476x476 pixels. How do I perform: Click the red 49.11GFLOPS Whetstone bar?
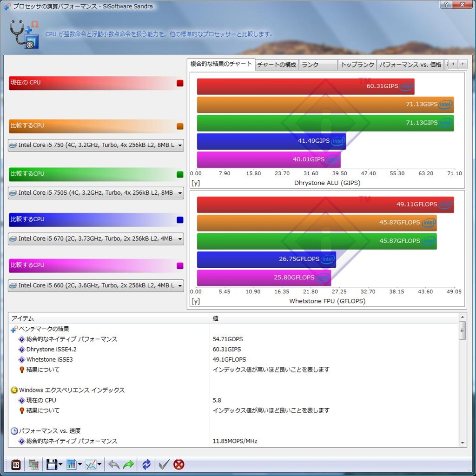pos(325,205)
